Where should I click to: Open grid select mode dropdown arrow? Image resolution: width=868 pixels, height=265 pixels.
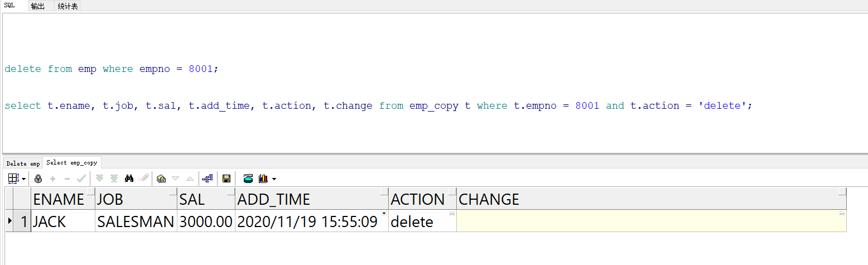click(x=24, y=179)
